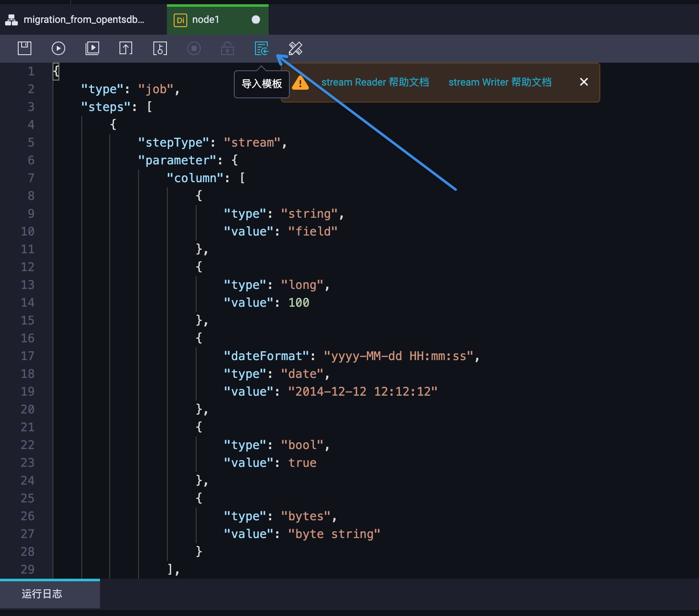The height and width of the screenshot is (616, 699).
Task: Click "parameter" key on line 6
Action: 177,160
